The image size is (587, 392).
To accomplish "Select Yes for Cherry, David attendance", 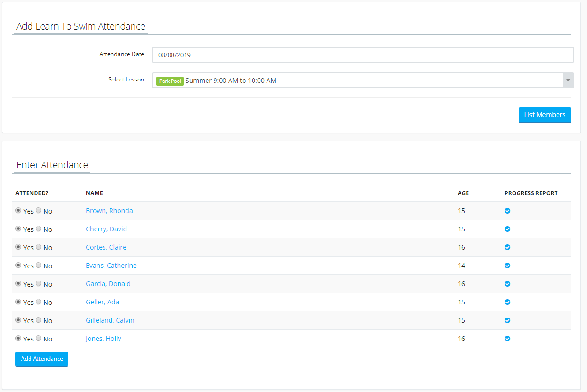I will click(18, 229).
